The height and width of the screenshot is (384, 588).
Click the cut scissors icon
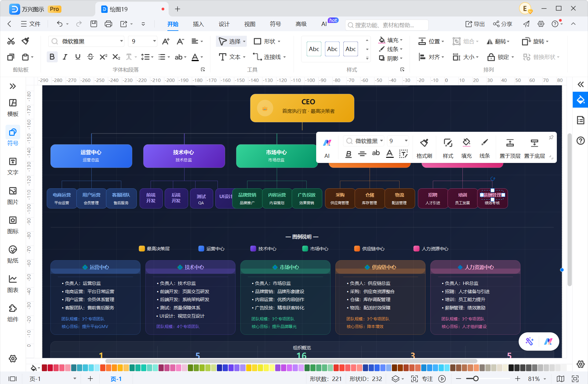coord(11,41)
